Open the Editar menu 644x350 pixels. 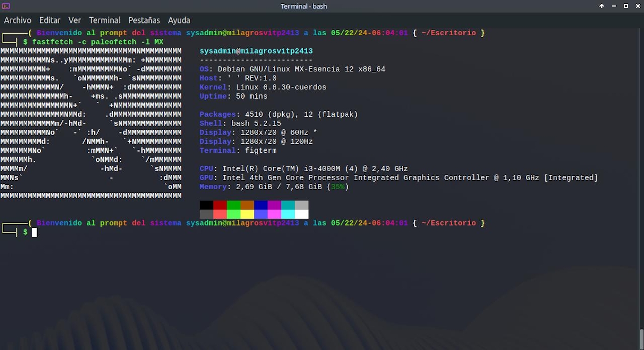pyautogui.click(x=49, y=20)
